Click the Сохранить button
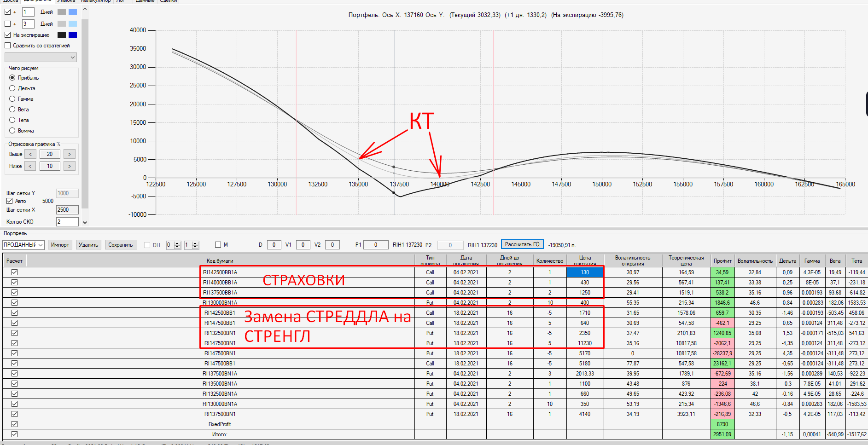 (121, 245)
